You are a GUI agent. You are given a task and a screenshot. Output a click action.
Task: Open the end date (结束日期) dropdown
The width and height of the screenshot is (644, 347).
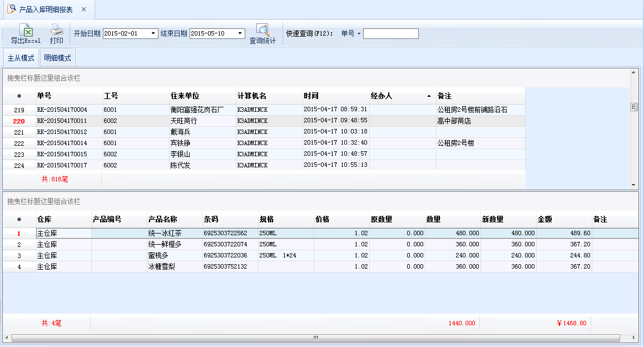pyautogui.click(x=240, y=33)
